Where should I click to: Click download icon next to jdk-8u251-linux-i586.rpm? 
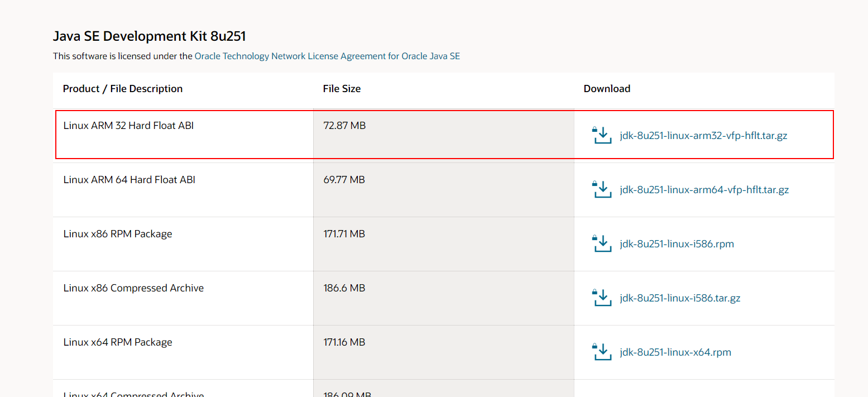602,243
